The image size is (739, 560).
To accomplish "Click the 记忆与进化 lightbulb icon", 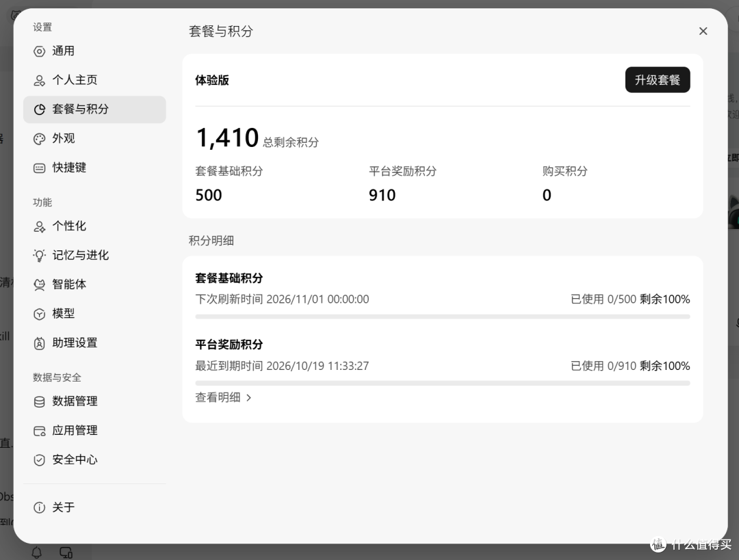I will (40, 256).
